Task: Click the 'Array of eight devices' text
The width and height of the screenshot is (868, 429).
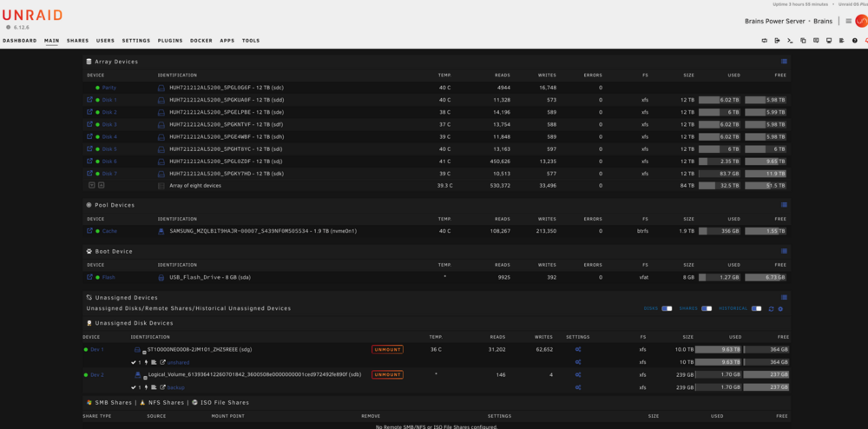Action: (195, 186)
